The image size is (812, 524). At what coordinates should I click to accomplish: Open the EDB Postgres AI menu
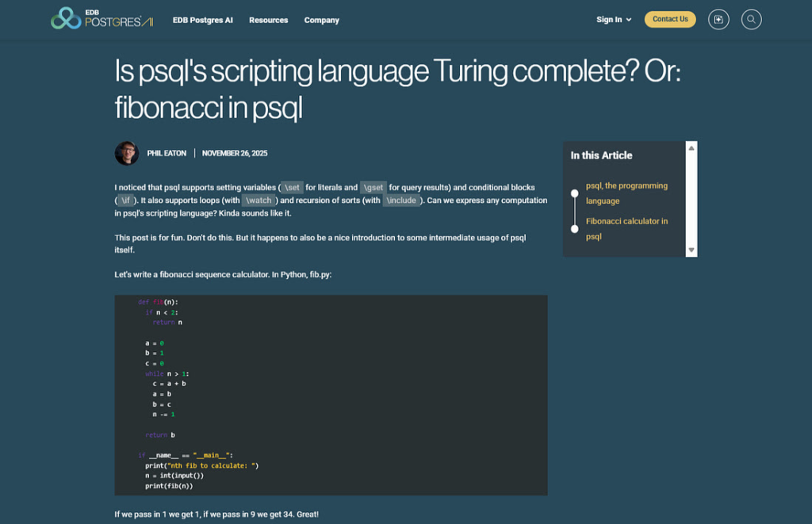click(x=202, y=20)
